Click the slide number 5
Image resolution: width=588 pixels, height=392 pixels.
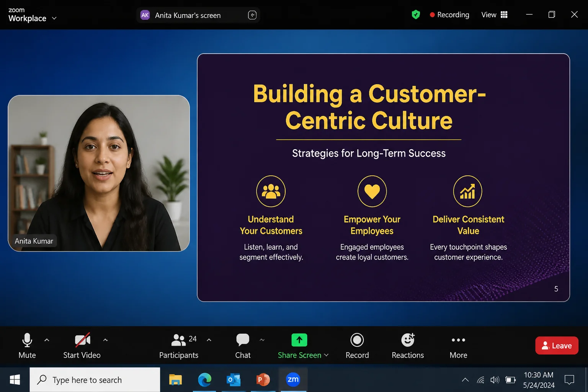point(556,289)
